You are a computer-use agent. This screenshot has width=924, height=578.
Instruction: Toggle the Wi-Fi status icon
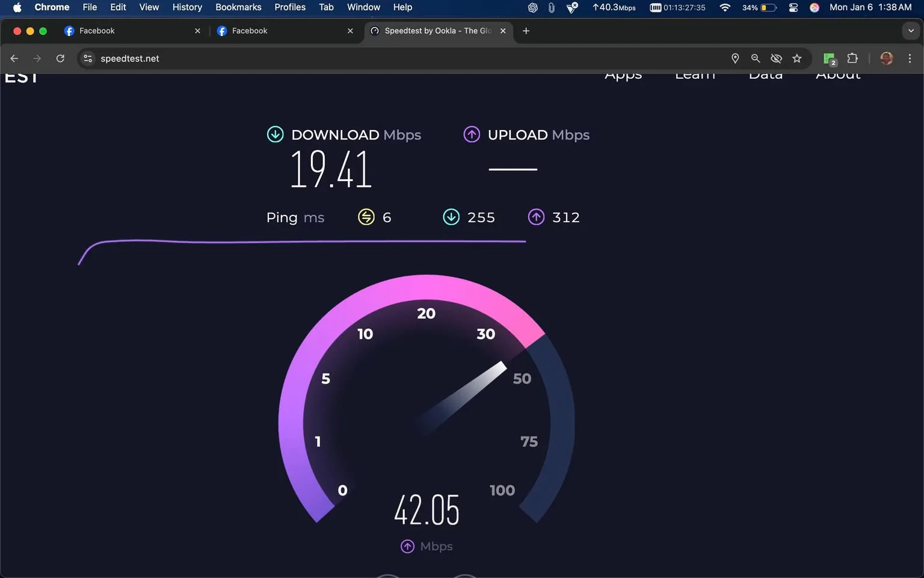[x=725, y=8]
